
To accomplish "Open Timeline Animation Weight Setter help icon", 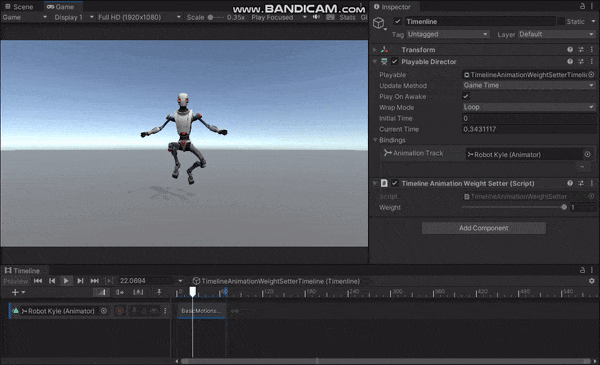I will [x=570, y=183].
